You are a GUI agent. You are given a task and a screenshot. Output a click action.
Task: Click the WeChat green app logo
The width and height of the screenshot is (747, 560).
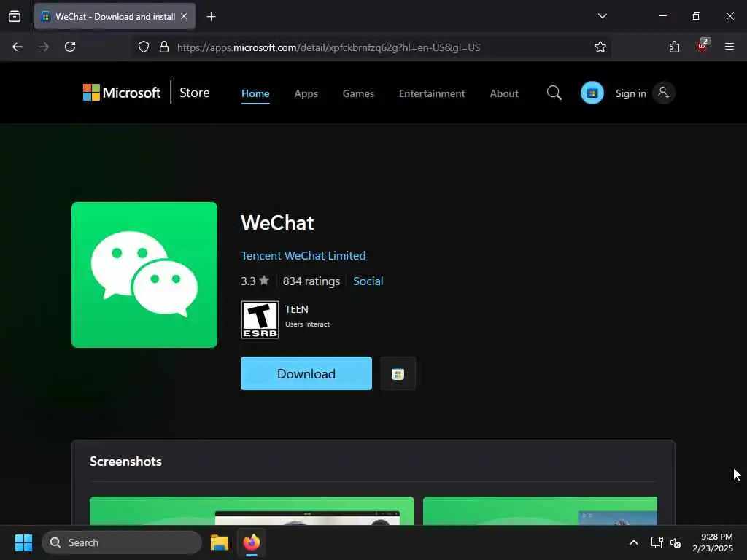click(144, 275)
